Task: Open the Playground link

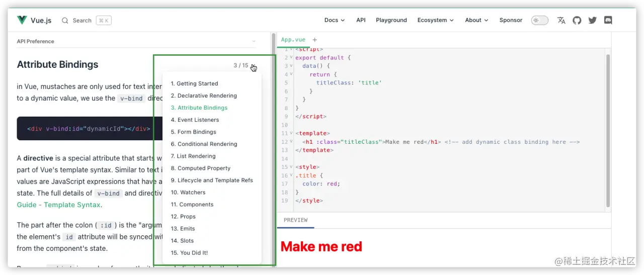Action: pyautogui.click(x=391, y=20)
